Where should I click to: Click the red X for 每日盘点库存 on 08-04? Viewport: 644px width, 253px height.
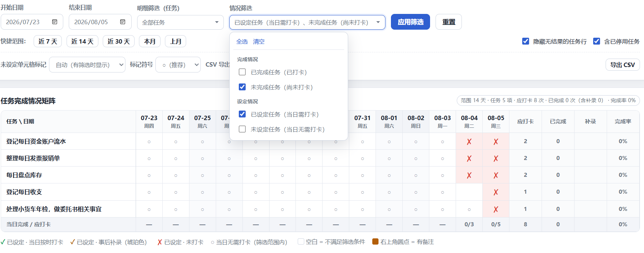point(469,175)
